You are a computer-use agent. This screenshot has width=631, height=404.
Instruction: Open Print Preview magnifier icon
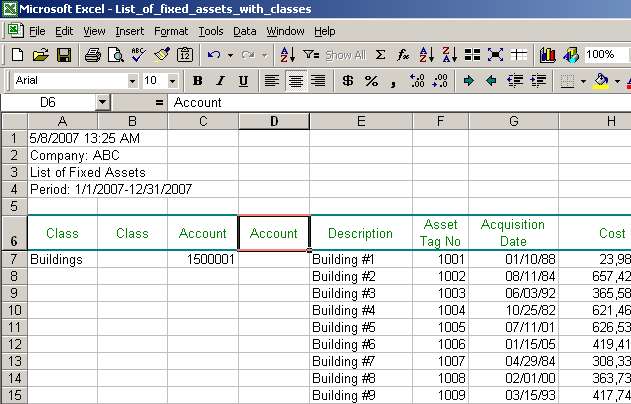pos(115,55)
